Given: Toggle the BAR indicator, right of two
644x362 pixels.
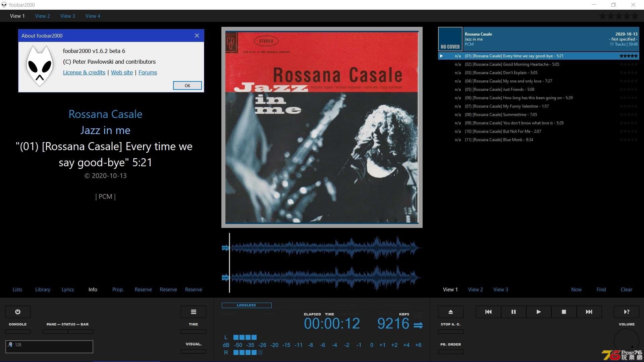Looking at the screenshot, I should pos(81,331).
